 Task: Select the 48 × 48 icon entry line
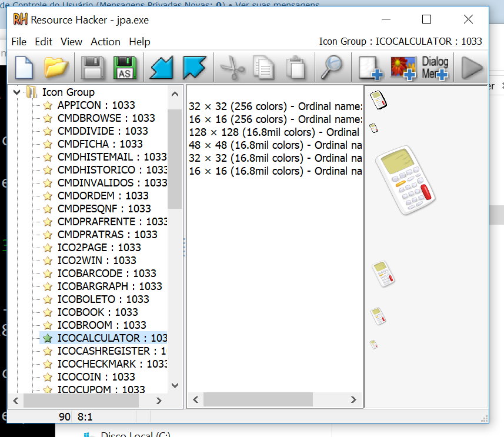[x=274, y=145]
